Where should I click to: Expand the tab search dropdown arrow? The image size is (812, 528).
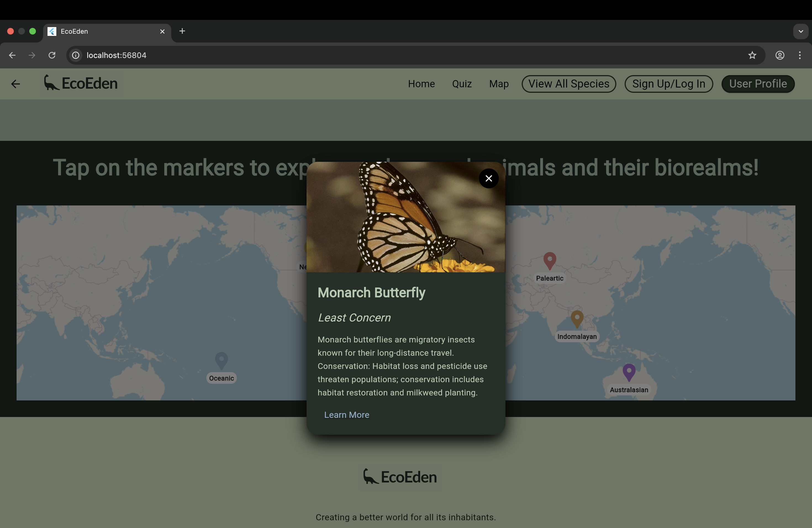800,31
